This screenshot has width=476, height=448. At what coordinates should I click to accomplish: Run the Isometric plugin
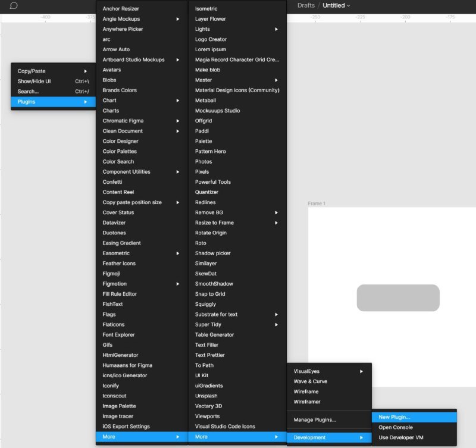(x=237, y=9)
